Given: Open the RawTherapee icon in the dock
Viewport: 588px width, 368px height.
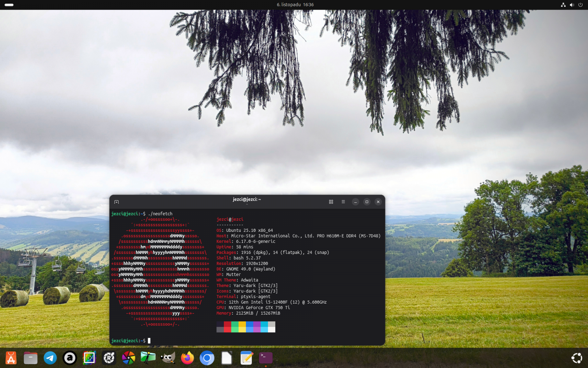Looking at the screenshot, I should pyautogui.click(x=109, y=358).
